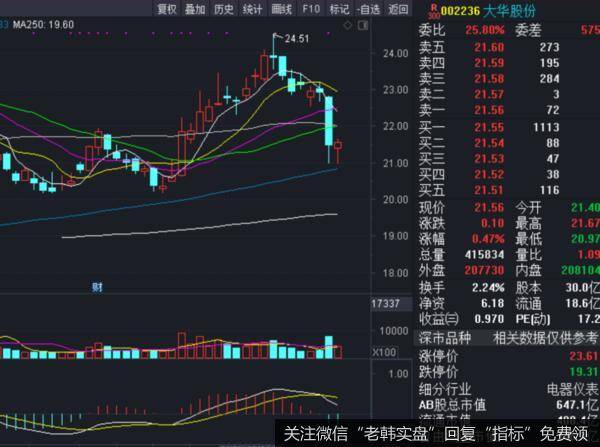Select the 卖四 price 21.59
This screenshot has height=447, width=600.
(x=489, y=63)
